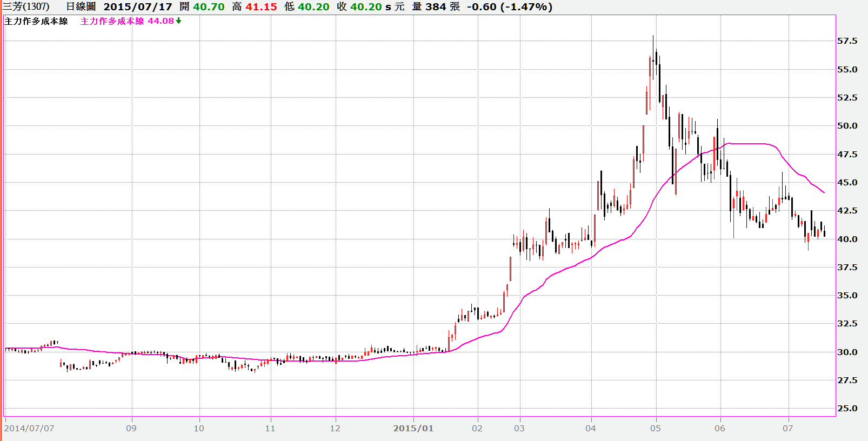Click the 2015/01 x-axis label

tap(413, 428)
